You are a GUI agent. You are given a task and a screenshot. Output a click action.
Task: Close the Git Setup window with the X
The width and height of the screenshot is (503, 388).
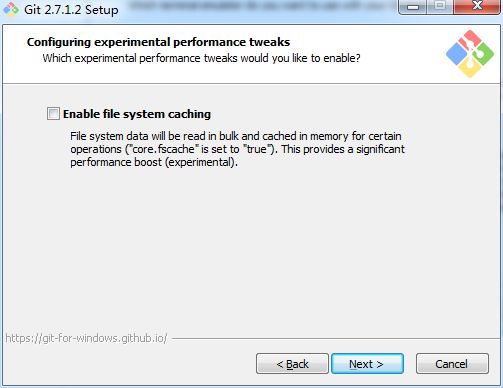point(477,7)
